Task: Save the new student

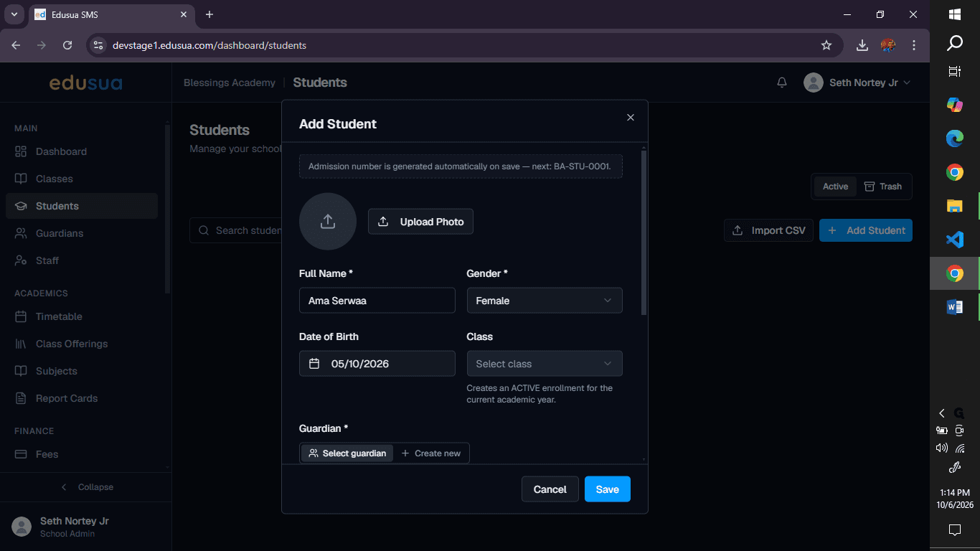Action: click(607, 489)
